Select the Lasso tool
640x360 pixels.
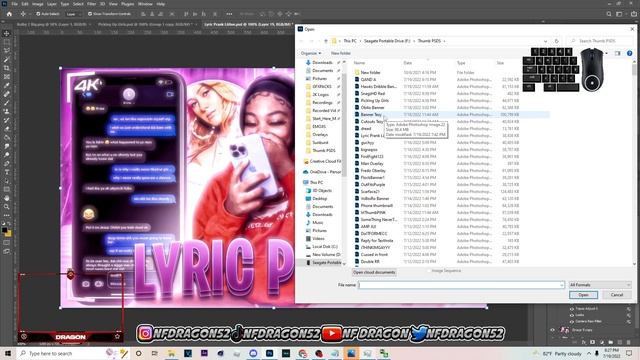(7, 51)
